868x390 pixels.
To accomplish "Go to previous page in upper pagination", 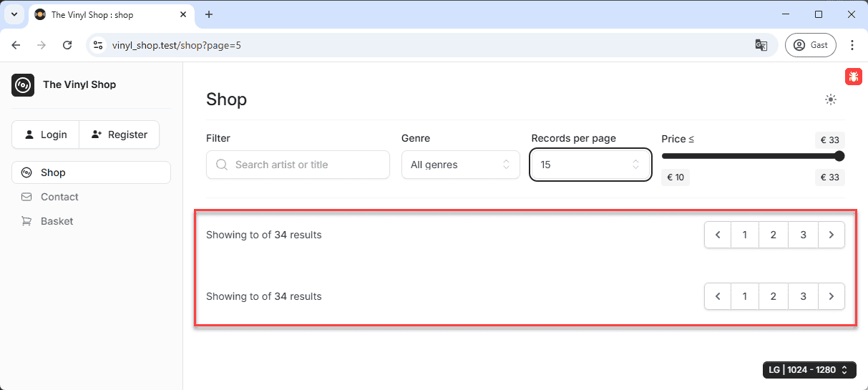I will (x=718, y=235).
